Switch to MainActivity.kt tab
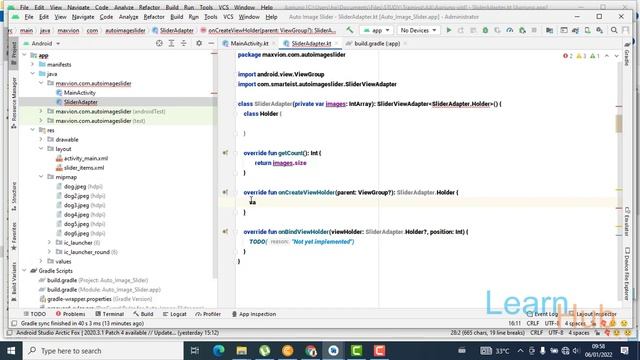640x360 pixels. (249, 43)
